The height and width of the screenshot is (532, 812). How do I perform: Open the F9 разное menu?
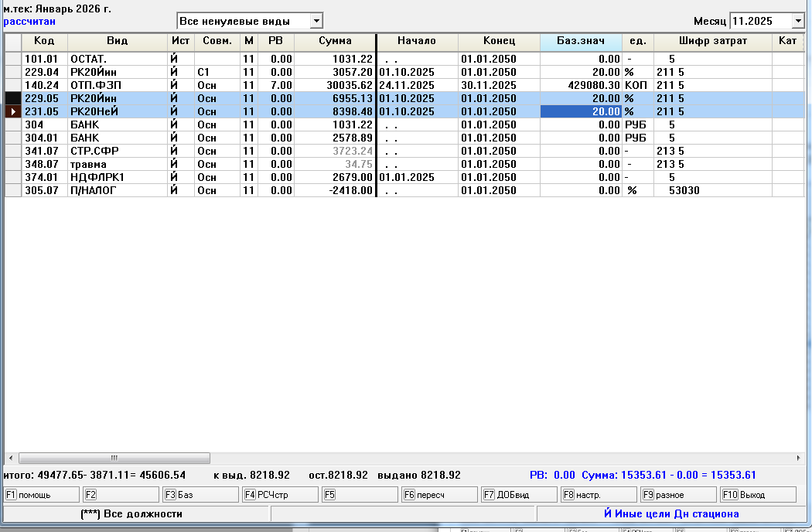(678, 495)
